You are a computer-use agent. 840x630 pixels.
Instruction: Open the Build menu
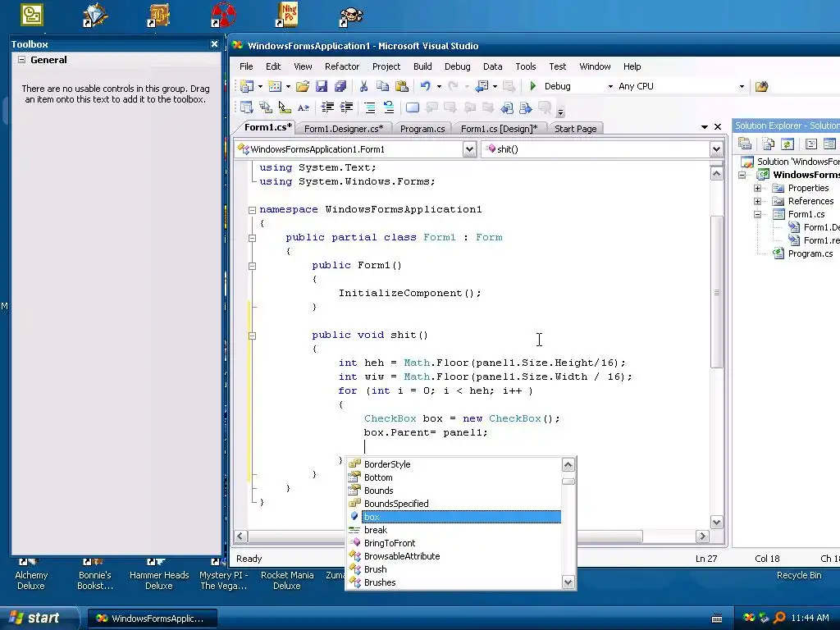coord(422,66)
